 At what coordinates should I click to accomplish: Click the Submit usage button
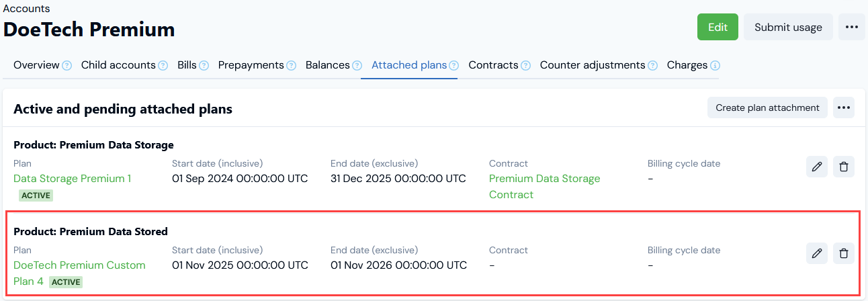pos(788,27)
